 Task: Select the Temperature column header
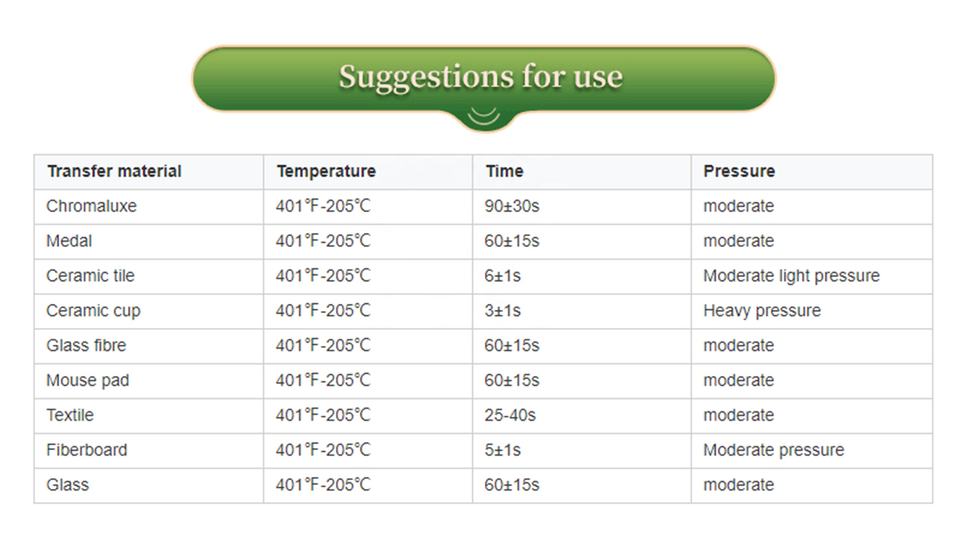coord(326,171)
